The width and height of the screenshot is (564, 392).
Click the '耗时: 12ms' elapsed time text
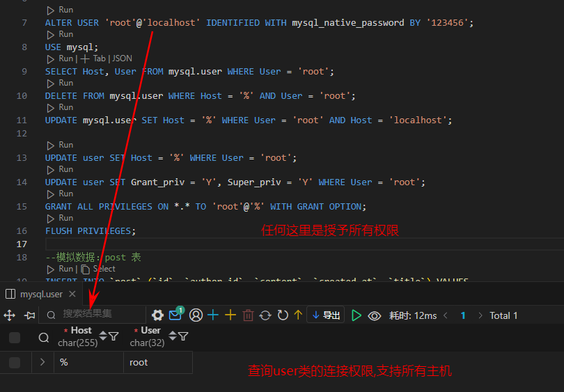pos(413,315)
